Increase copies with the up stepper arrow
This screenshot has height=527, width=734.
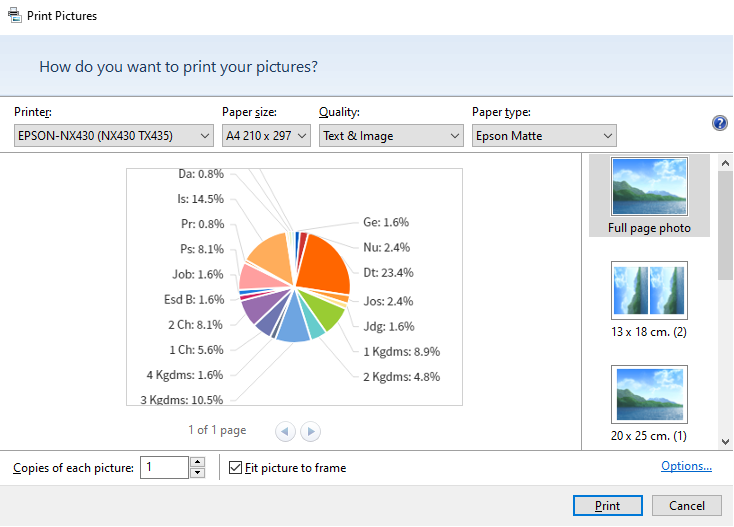198,462
